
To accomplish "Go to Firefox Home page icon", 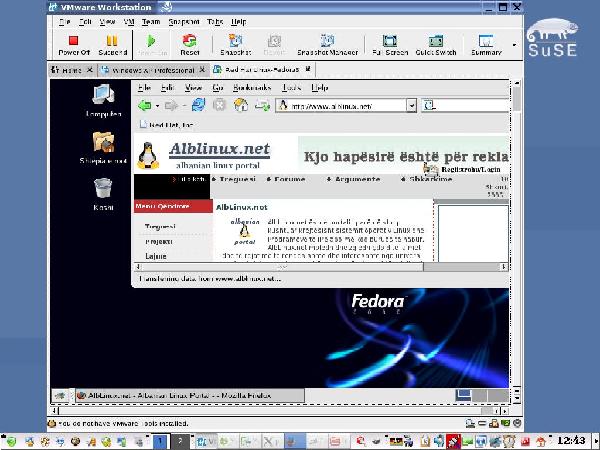I will pyautogui.click(x=241, y=105).
